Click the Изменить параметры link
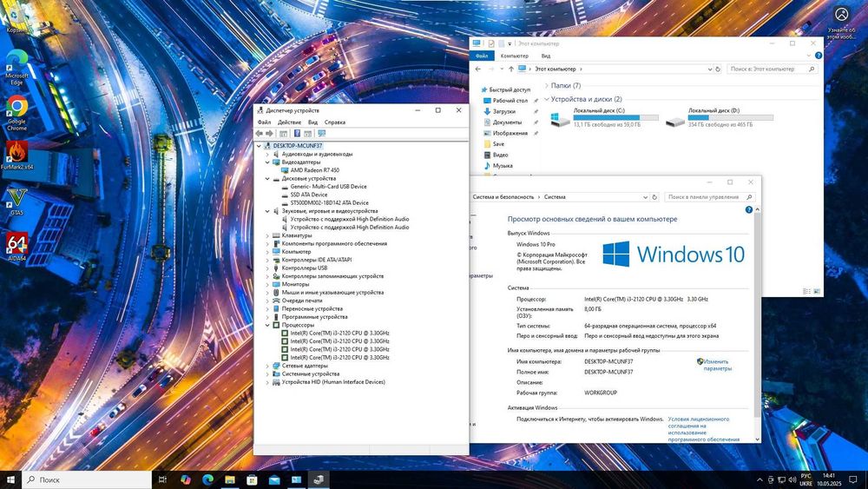 click(x=718, y=365)
